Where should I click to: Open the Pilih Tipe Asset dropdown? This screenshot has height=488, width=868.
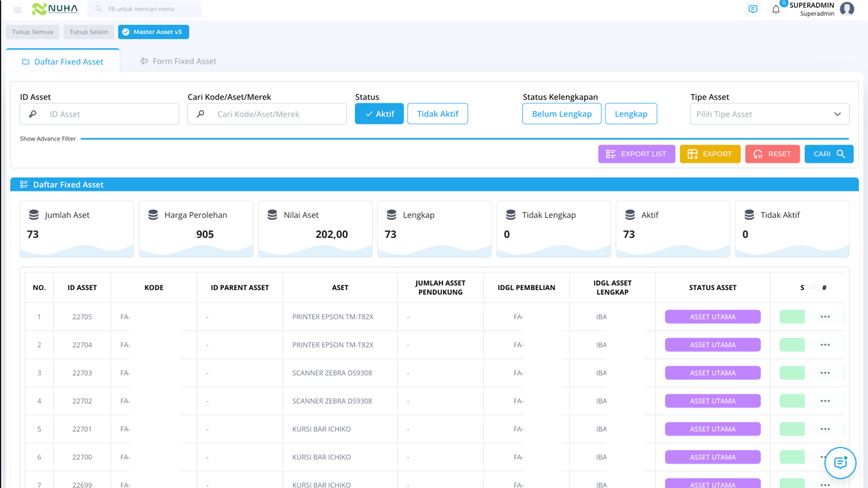pos(769,114)
